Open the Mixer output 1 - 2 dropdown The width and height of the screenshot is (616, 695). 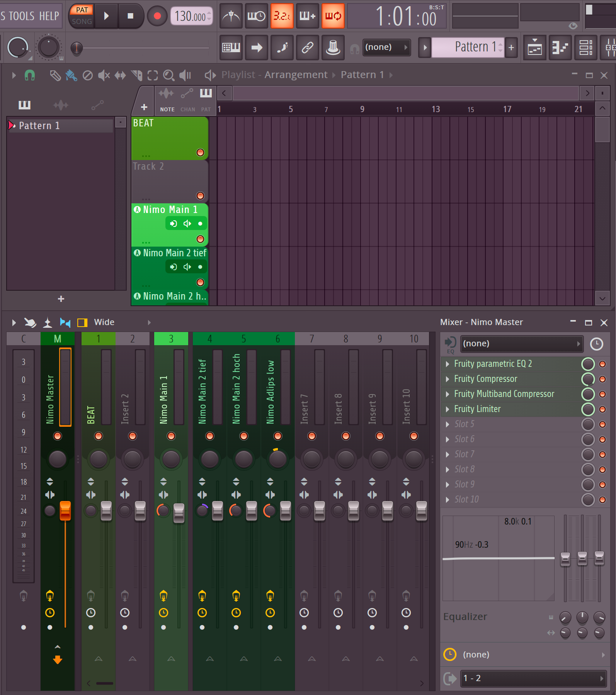point(533,678)
